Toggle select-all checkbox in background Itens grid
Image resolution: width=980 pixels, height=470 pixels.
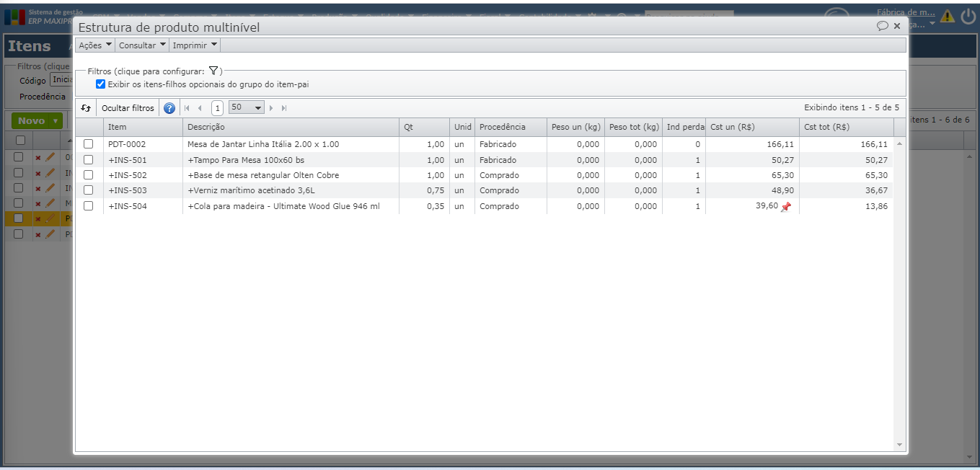point(20,141)
